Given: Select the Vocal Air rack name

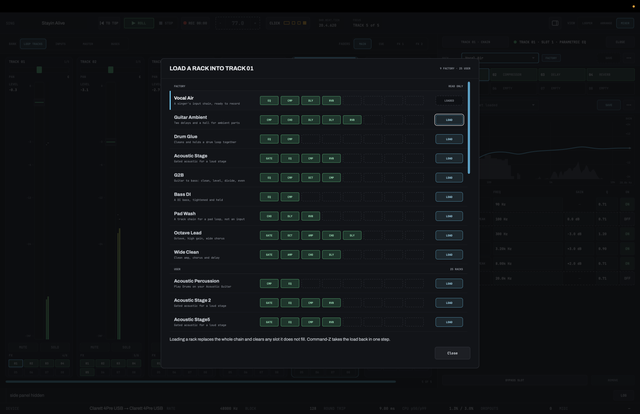Looking at the screenshot, I should [x=184, y=98].
